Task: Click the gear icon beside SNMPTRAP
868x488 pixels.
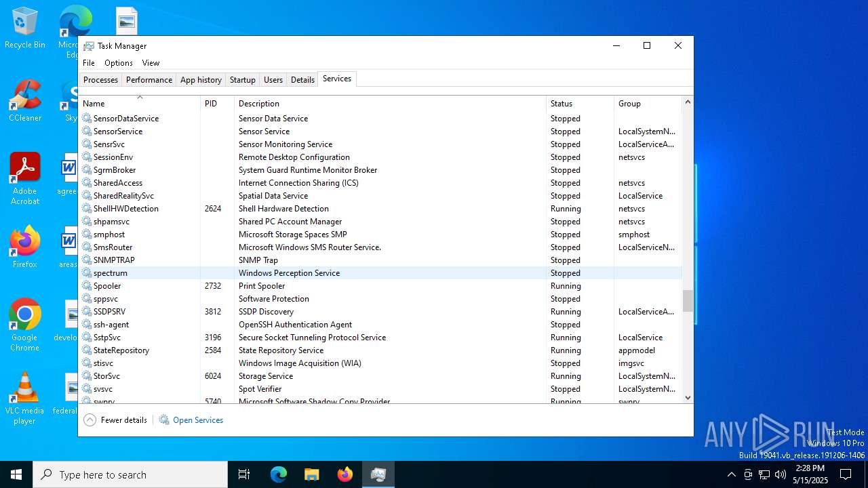Action: tap(87, 260)
